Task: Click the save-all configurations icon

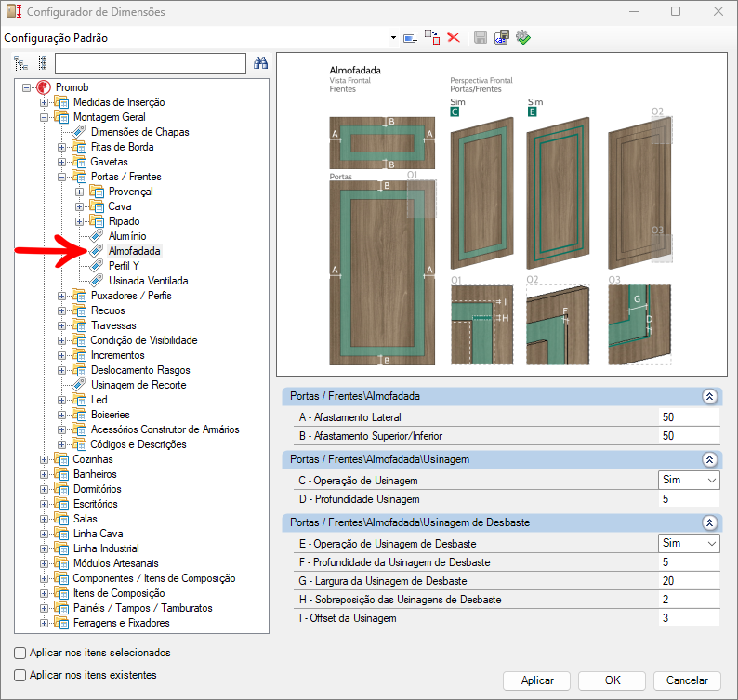Action: coord(502,37)
